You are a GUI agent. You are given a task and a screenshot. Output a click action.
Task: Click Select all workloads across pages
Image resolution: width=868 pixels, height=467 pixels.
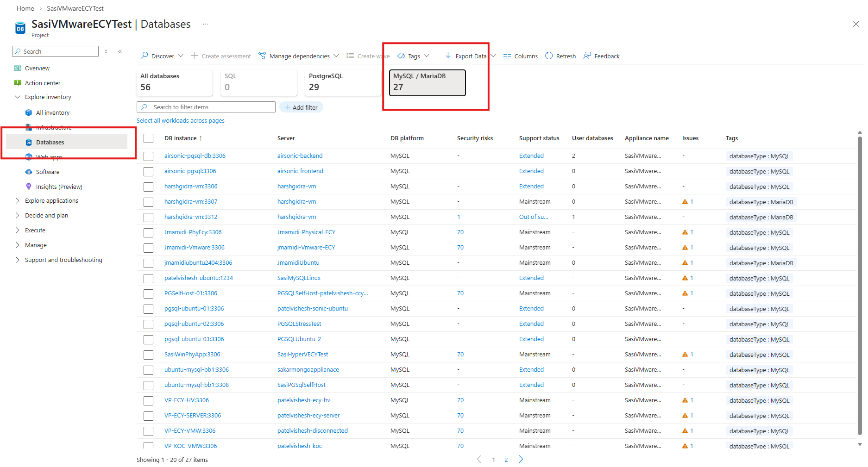(x=181, y=120)
